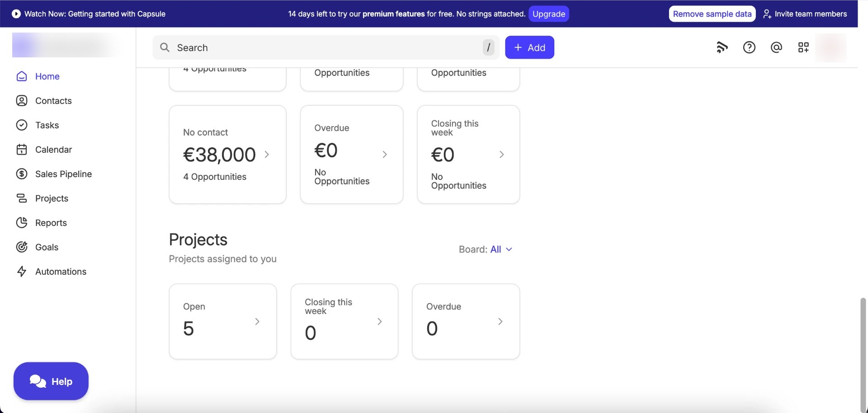
Task: Open the help question mark icon
Action: pos(749,47)
